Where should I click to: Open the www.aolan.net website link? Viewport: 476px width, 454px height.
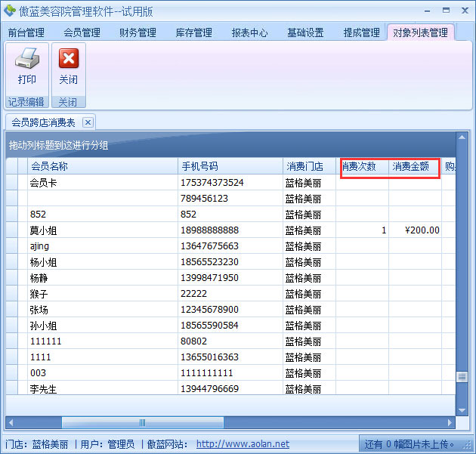point(243,444)
